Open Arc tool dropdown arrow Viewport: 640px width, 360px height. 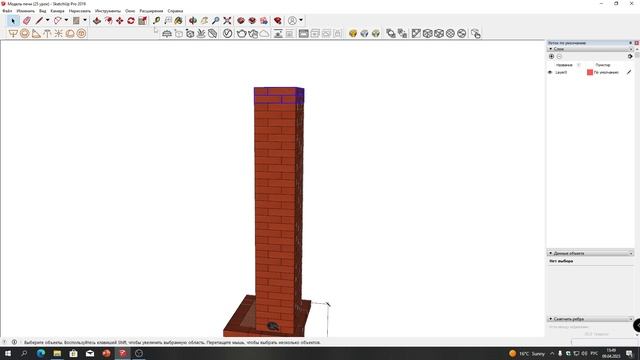[66, 20]
